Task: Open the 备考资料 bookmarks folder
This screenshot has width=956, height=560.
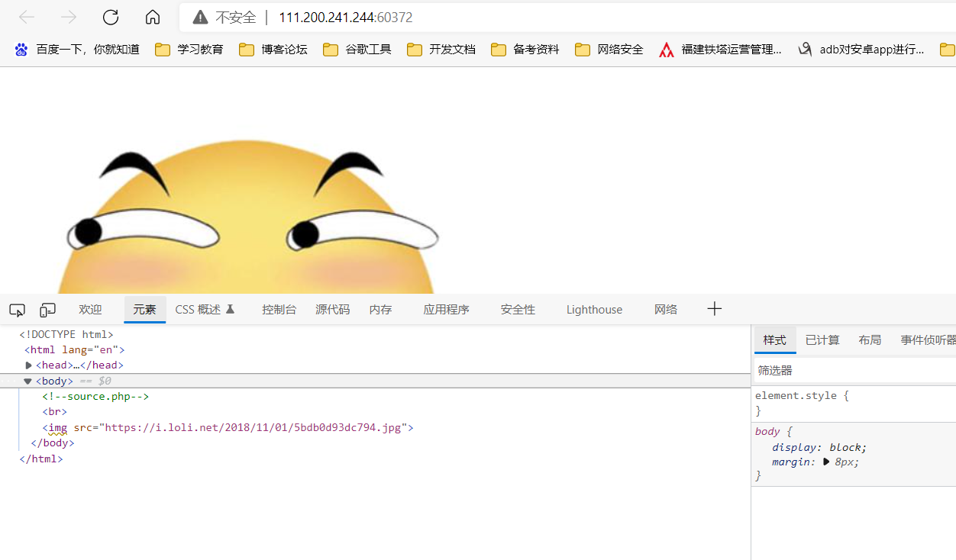Action: click(525, 49)
